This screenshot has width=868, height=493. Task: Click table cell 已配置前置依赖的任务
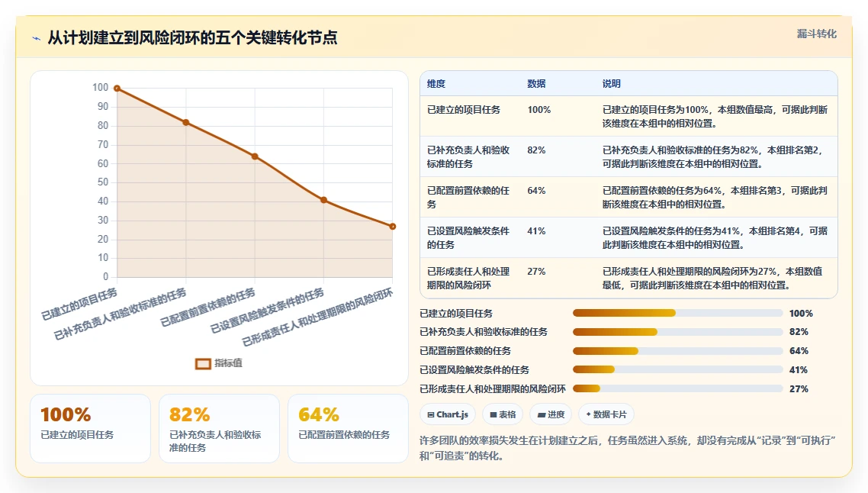468,197
